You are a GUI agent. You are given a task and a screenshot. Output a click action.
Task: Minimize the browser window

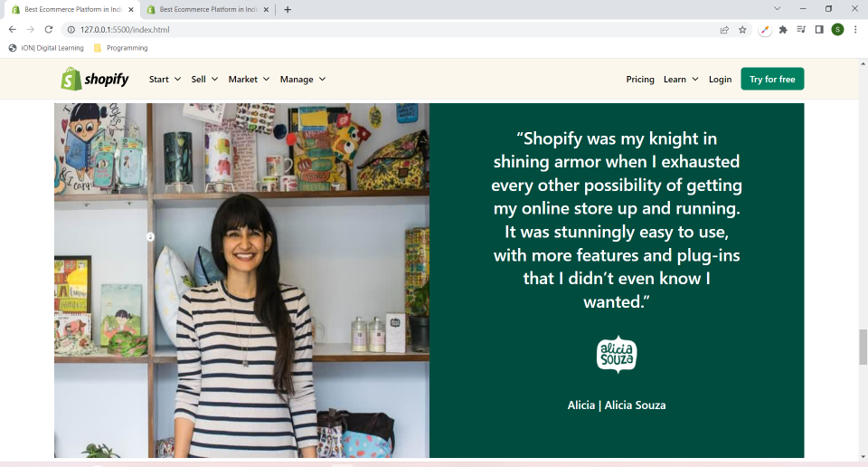pyautogui.click(x=803, y=9)
